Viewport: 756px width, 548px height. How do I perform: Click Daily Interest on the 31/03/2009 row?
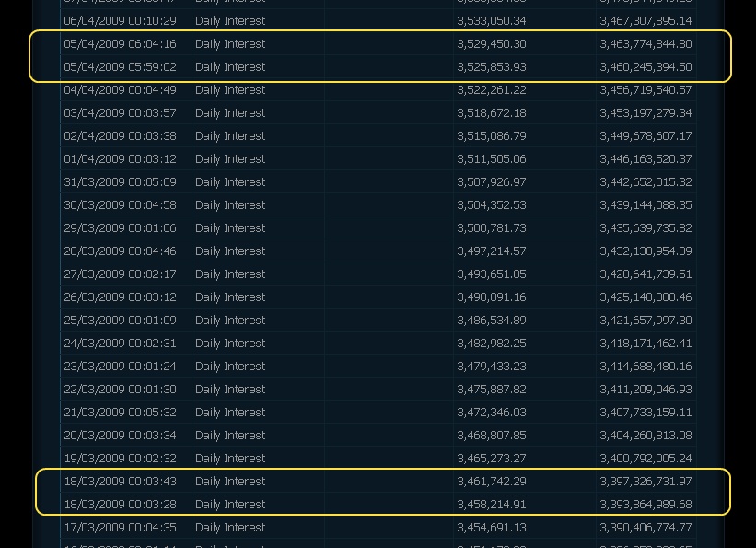pos(230,182)
